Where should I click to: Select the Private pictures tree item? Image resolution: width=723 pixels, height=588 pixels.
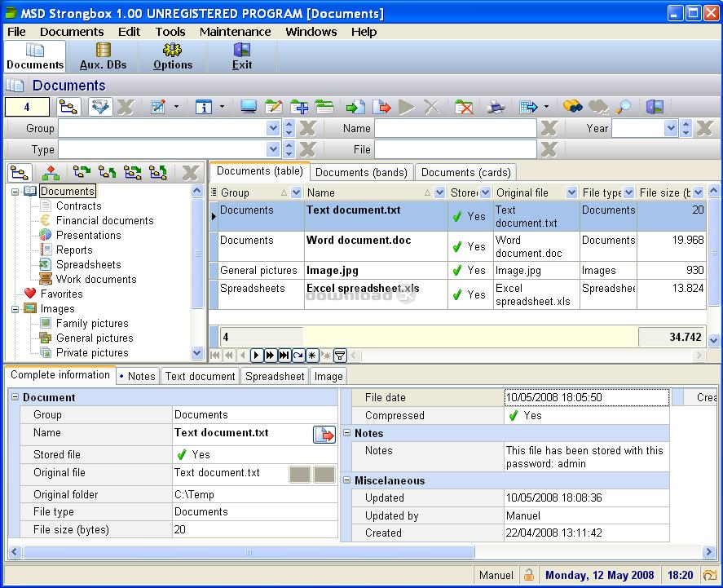[x=92, y=353]
